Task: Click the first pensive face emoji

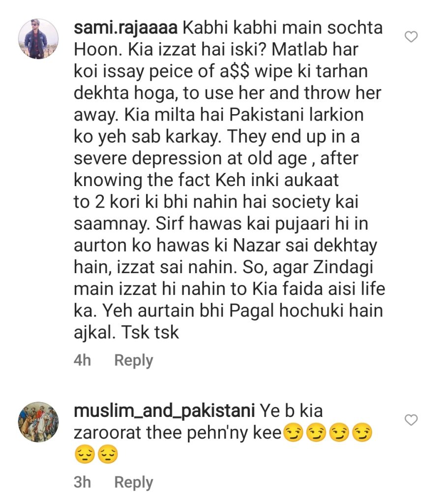Action: click(85, 455)
